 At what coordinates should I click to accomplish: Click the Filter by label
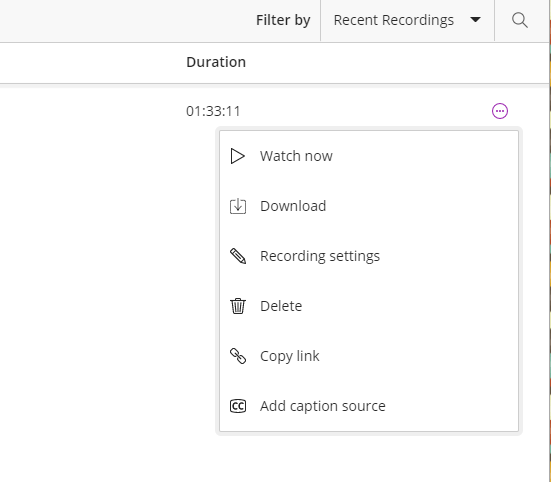tap(283, 20)
